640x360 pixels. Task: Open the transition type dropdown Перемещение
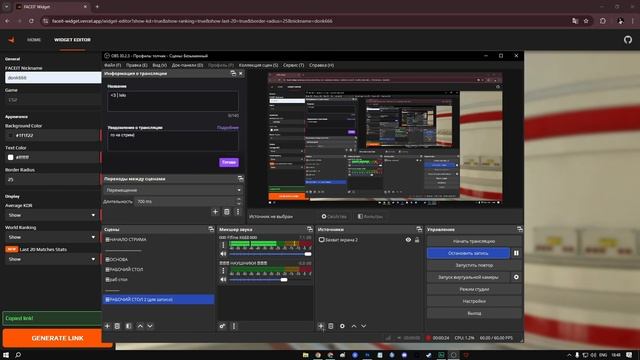coord(173,190)
